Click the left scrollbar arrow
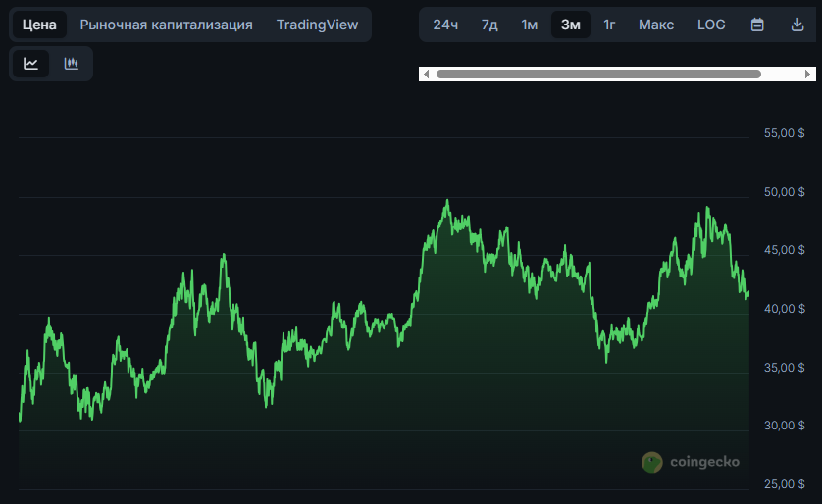The image size is (822, 504). [425, 74]
